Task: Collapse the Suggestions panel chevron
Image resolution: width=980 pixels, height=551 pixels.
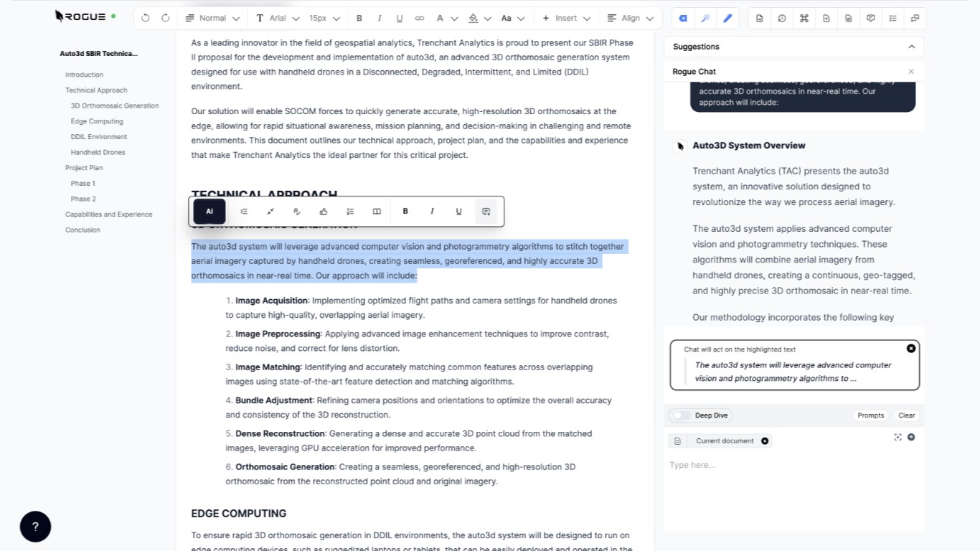Action: 912,47
